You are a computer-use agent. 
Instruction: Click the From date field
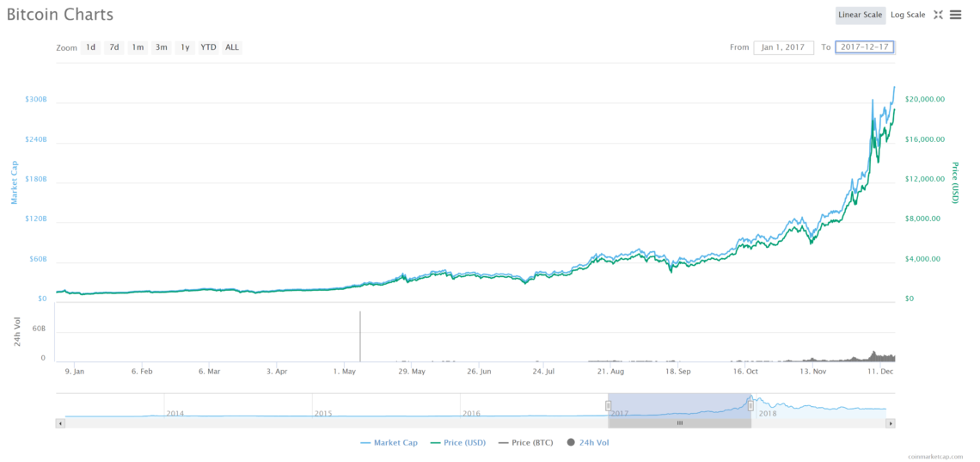[784, 47]
